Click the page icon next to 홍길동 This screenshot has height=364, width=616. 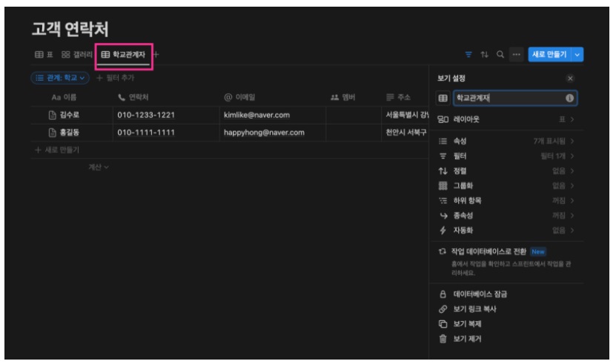tap(52, 133)
